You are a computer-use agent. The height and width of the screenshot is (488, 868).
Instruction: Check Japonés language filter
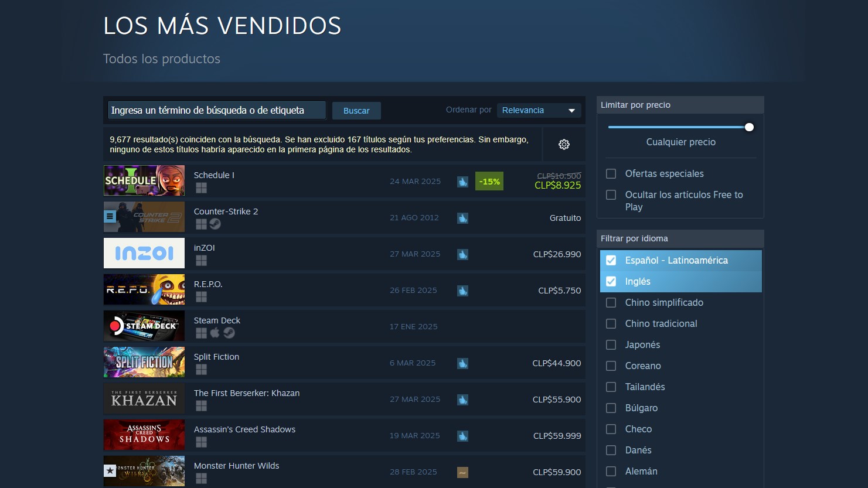click(611, 344)
